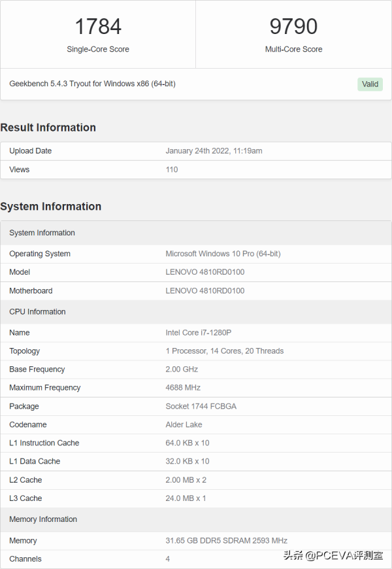Click the large System Information heading
The height and width of the screenshot is (569, 392).
point(51,206)
